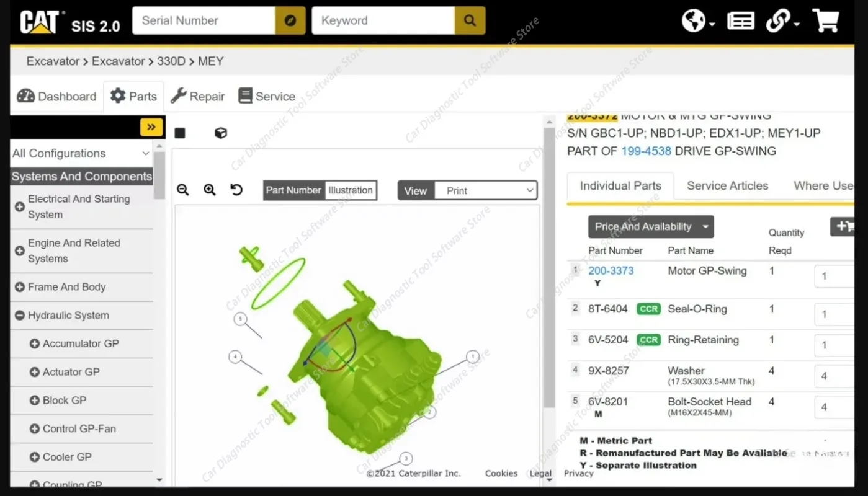Click the 3D cube view icon
Viewport: 868px width, 496px height.
tap(221, 133)
